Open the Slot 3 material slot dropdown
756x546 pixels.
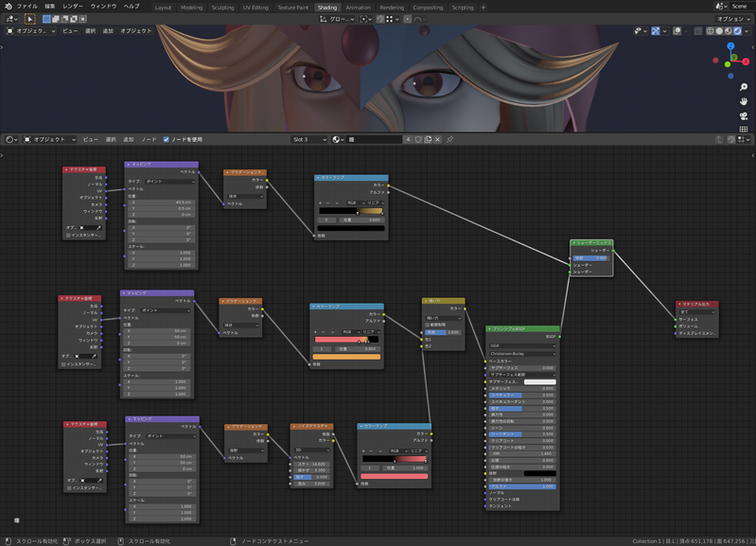point(308,139)
